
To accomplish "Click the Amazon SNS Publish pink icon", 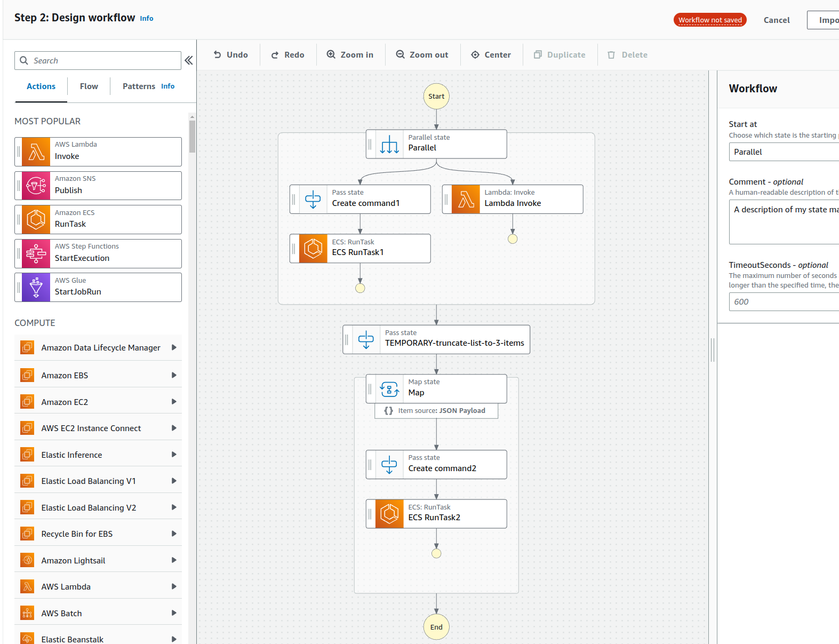I will pyautogui.click(x=36, y=186).
